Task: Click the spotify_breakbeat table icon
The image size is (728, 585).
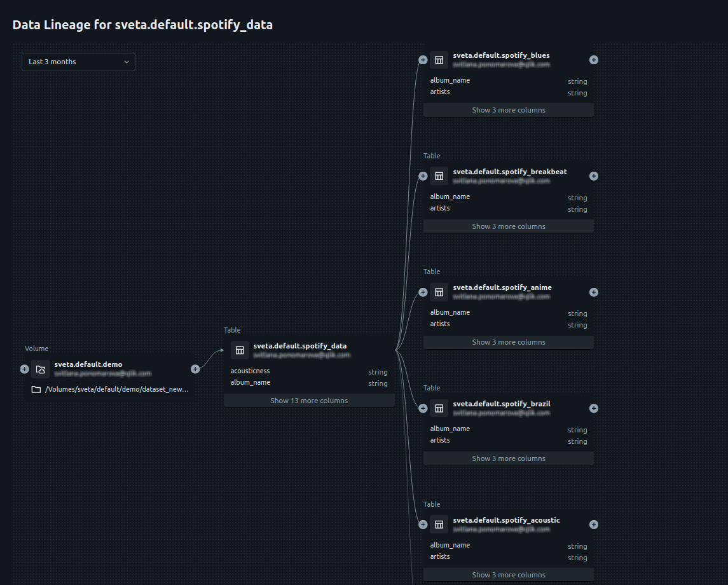Action: coord(439,176)
